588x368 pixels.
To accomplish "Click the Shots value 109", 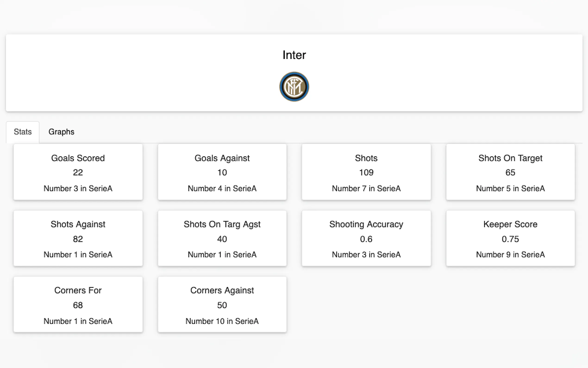I will [x=366, y=173].
